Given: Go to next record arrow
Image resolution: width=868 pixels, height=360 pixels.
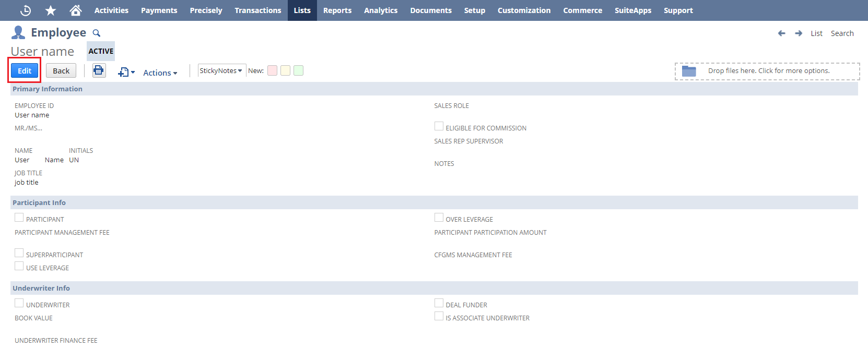Looking at the screenshot, I should (x=799, y=33).
